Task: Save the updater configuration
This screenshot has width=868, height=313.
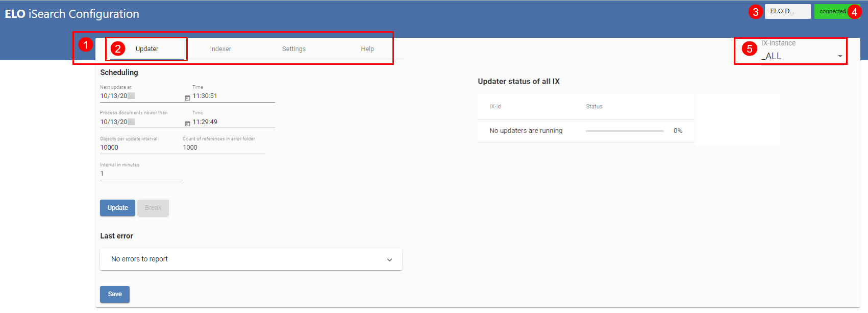Action: [x=115, y=294]
